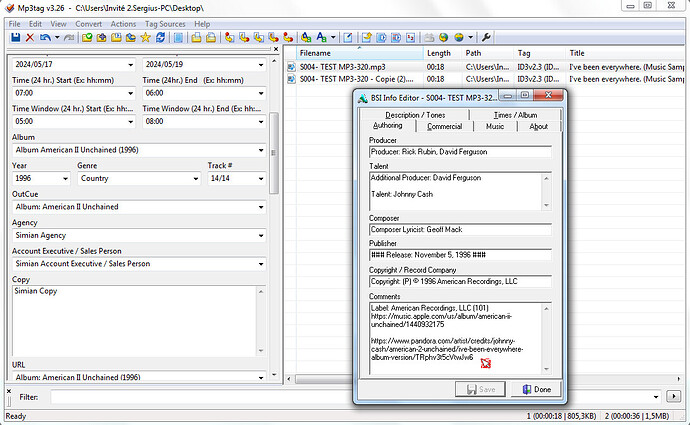Click the Actions (Quick) blue A icon
Image resolution: width=690 pixels, height=425 pixels.
point(322,38)
